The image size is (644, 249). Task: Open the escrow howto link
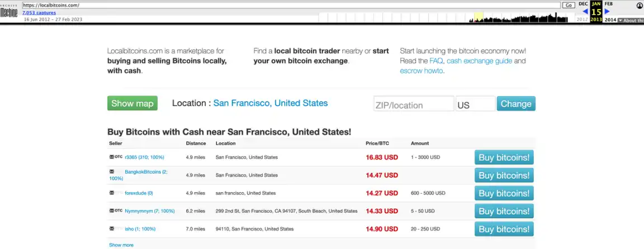click(421, 71)
